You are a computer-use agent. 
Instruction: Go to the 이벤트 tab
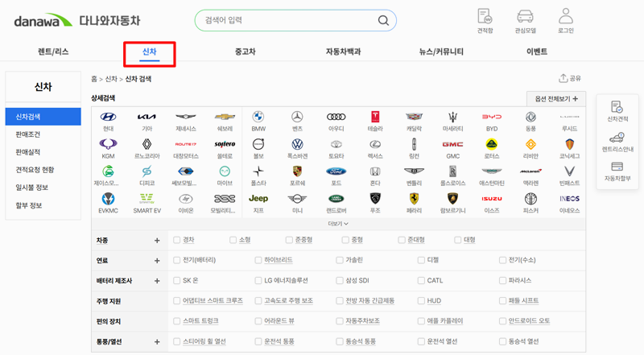(537, 52)
